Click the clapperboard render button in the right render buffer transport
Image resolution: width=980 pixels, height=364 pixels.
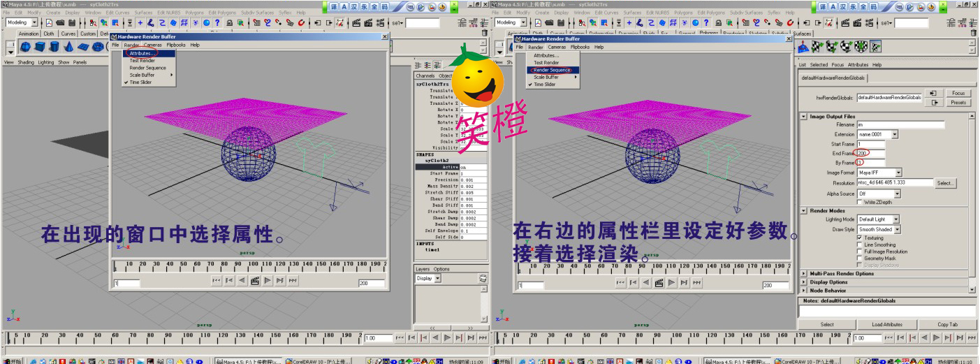(x=659, y=282)
